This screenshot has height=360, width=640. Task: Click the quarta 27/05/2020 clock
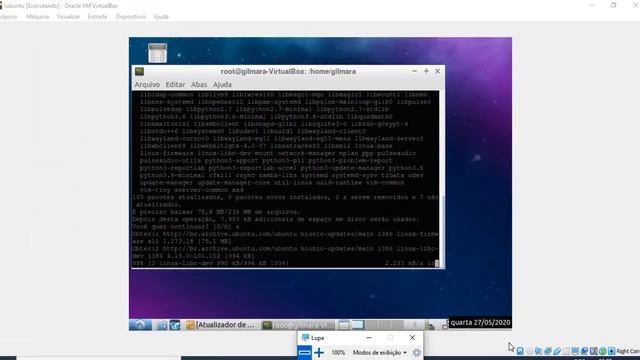click(x=480, y=322)
